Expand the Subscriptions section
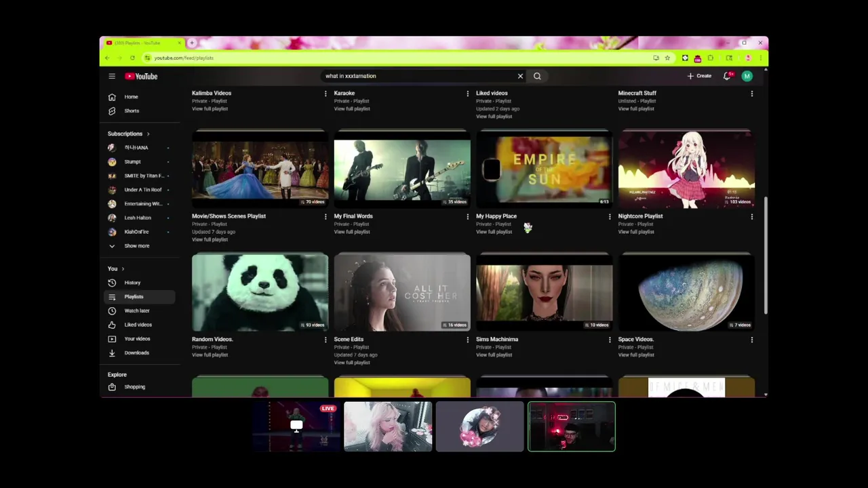This screenshot has height=488, width=868. pyautogui.click(x=129, y=134)
